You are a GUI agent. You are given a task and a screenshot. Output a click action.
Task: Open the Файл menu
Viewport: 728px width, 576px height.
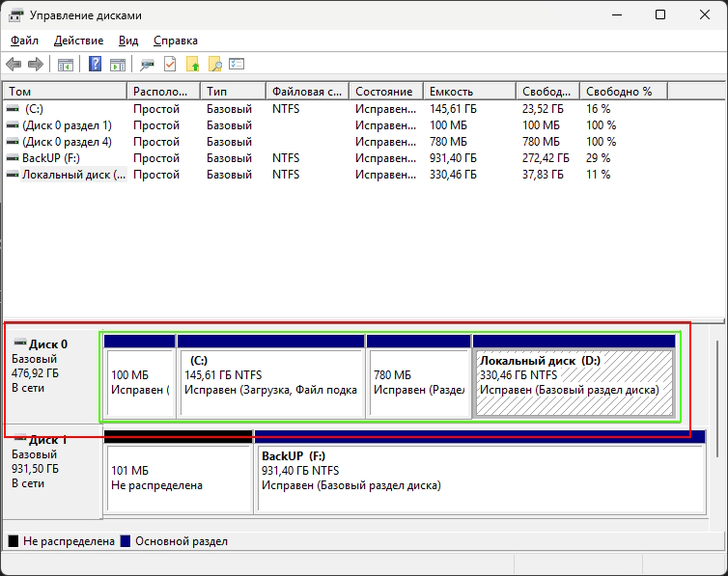click(x=24, y=41)
